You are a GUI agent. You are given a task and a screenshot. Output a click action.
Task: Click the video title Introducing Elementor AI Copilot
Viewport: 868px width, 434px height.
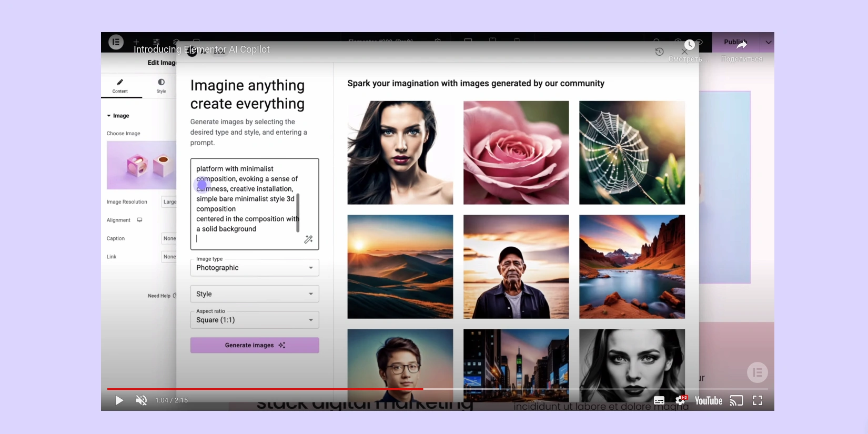click(x=201, y=49)
